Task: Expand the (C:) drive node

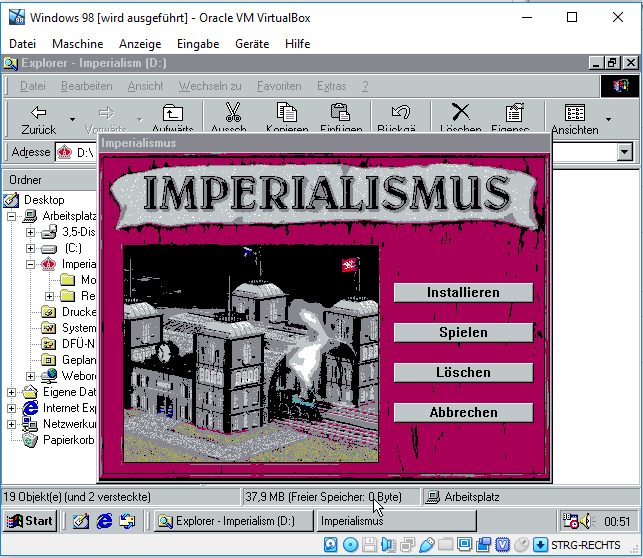Action: coord(30,248)
